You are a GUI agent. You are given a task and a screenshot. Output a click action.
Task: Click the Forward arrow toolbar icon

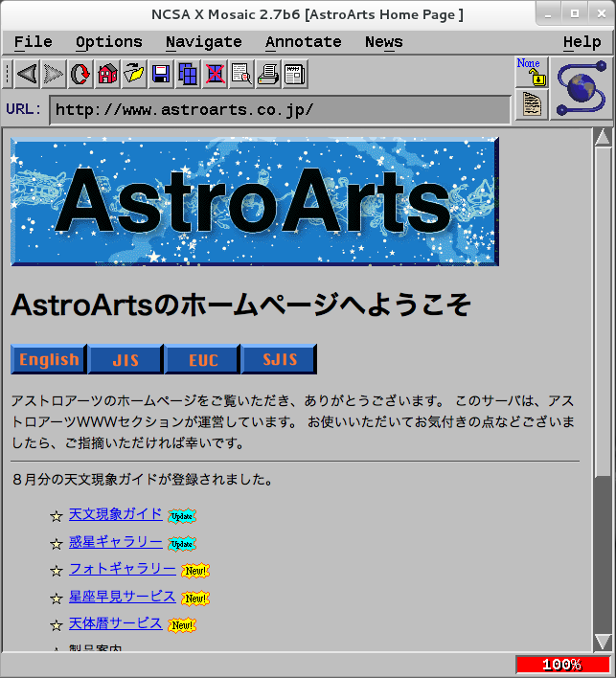54,74
